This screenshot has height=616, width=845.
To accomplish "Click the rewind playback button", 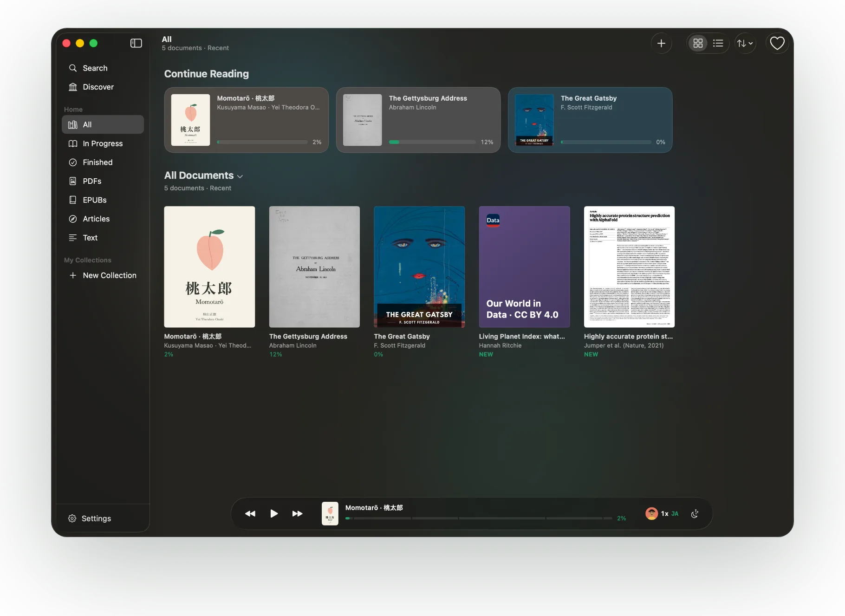I will pyautogui.click(x=250, y=513).
